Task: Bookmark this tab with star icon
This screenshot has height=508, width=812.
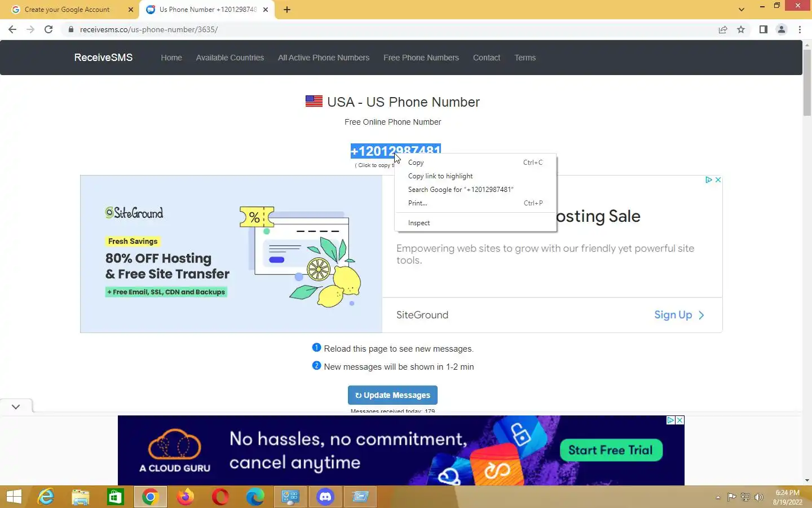Action: point(741,29)
